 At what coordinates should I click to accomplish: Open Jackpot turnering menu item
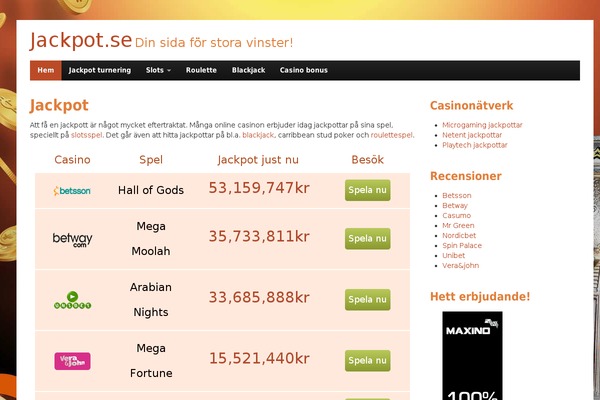[99, 70]
